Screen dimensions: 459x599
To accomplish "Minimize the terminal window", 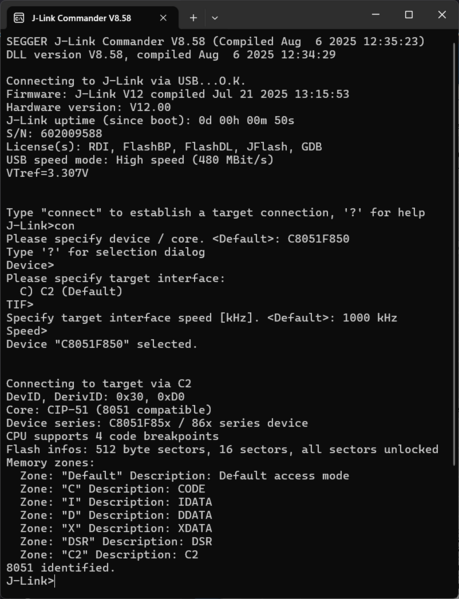I will [376, 15].
